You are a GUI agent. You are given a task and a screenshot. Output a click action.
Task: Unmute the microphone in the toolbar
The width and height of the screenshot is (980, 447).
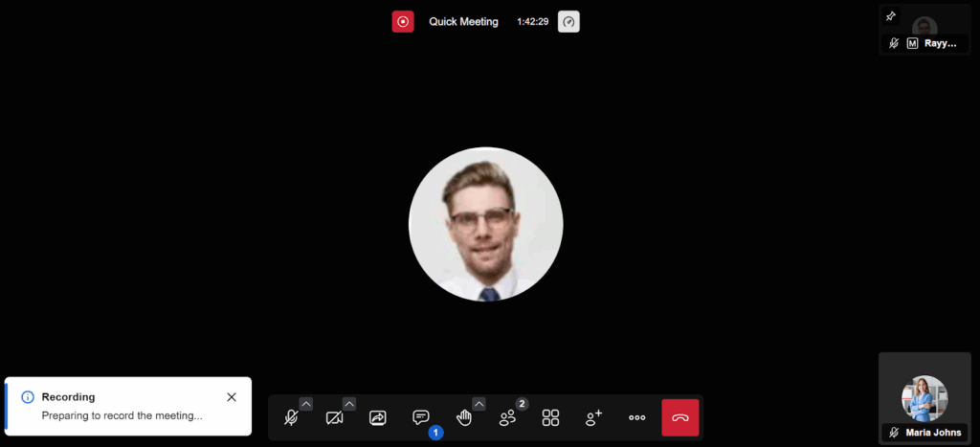(x=291, y=418)
